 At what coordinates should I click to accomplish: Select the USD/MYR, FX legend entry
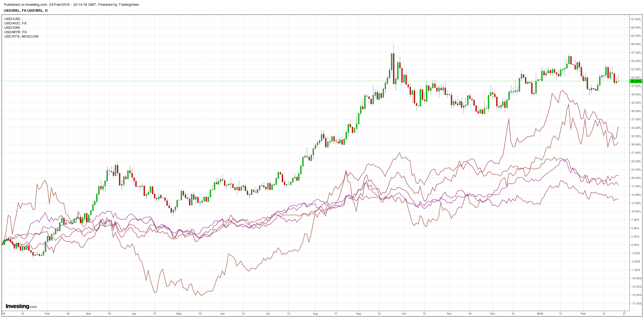(15, 32)
